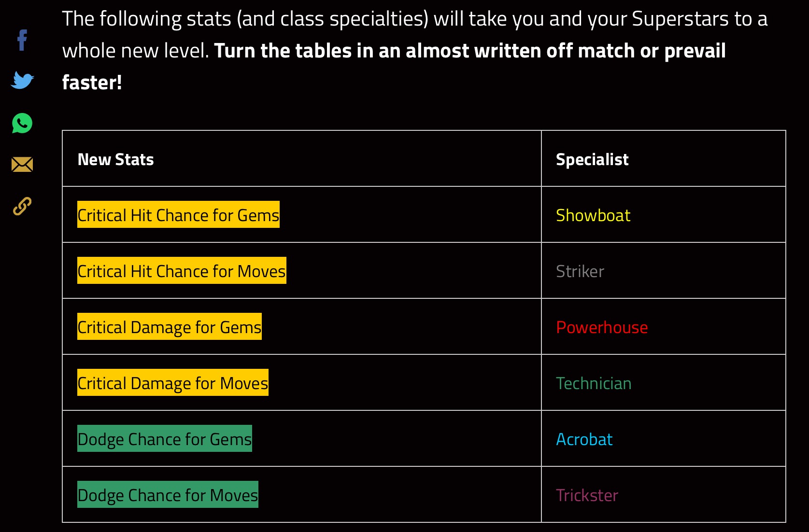Click the Technician specialist text
This screenshot has width=809, height=532.
[594, 383]
